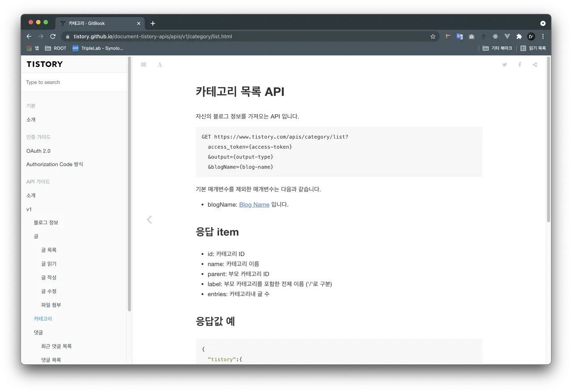Click the browser forward arrow
Screen dimensions: 572x392
41,37
